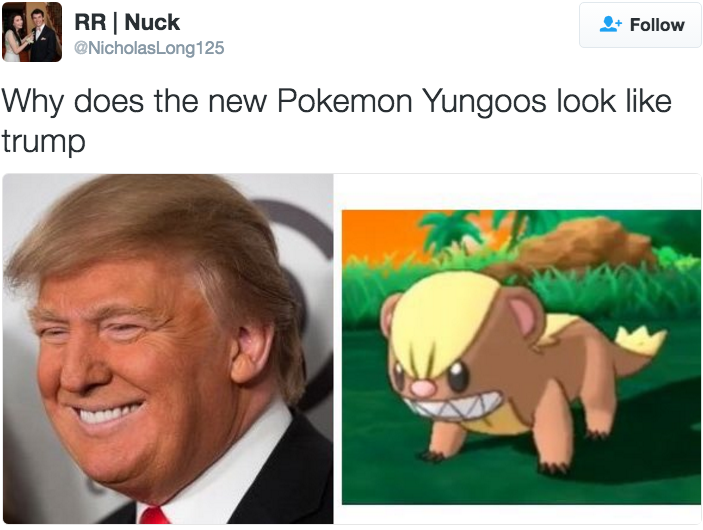
Task: Click the "Follow" text label
Action: (x=657, y=25)
